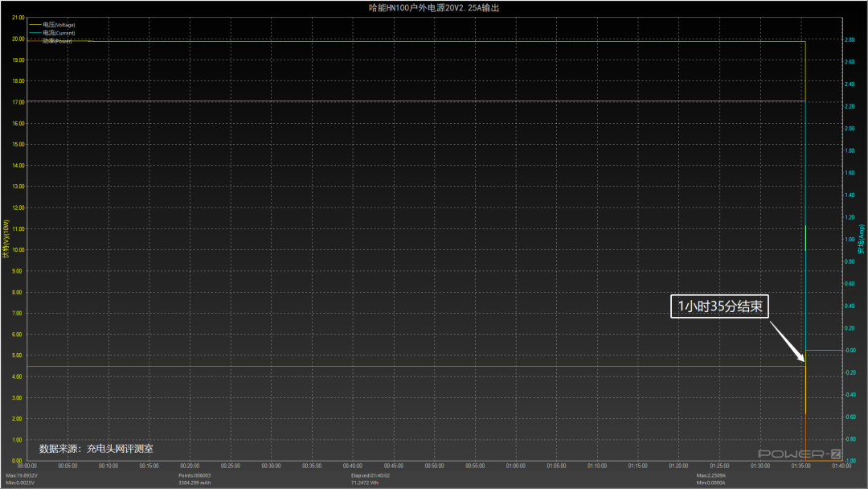Click the 伏特(V)(10W) left axis label
Viewport: 868px width, 489px height.
[6, 239]
